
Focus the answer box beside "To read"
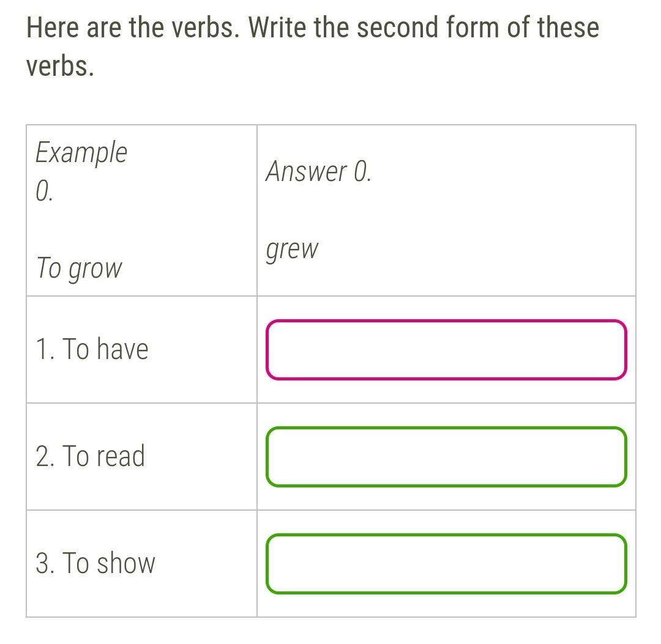pyautogui.click(x=446, y=457)
